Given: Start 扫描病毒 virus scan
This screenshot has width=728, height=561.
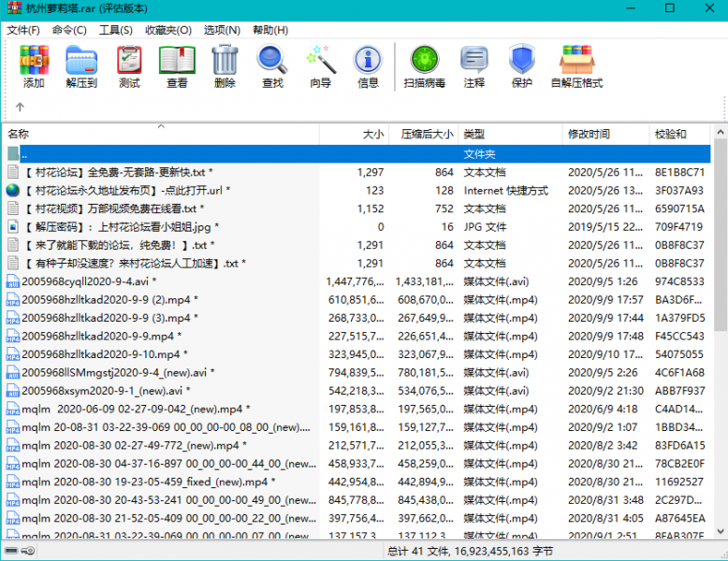Looking at the screenshot, I should pos(424,65).
